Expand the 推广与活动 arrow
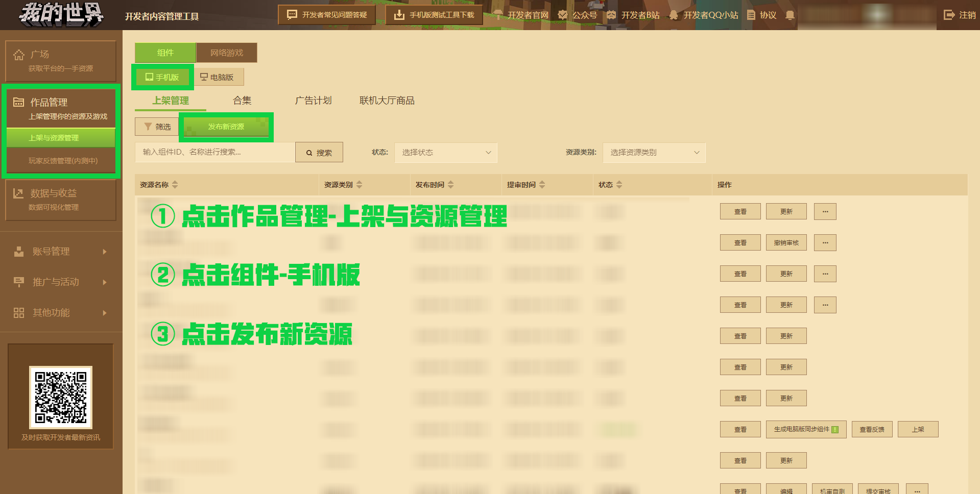 tap(105, 282)
